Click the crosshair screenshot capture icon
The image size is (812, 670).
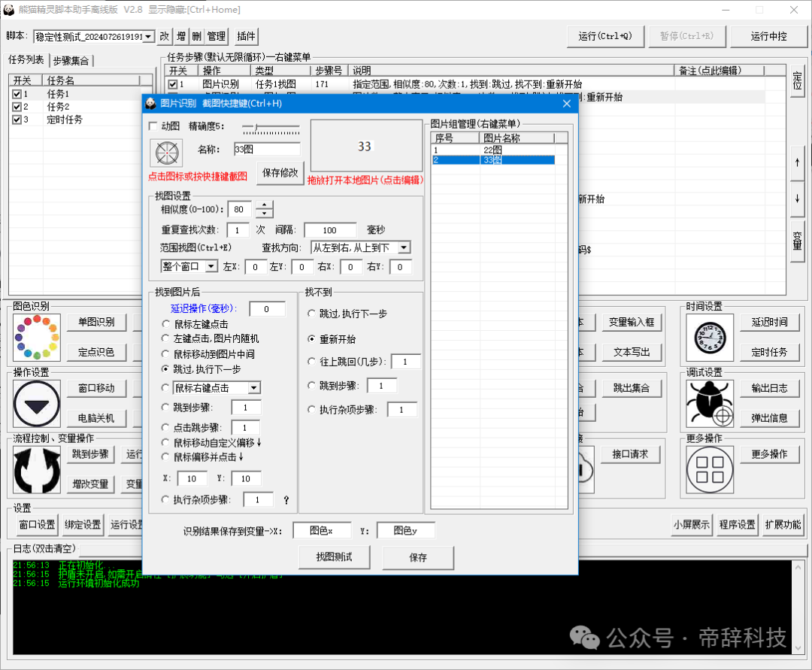tap(165, 153)
